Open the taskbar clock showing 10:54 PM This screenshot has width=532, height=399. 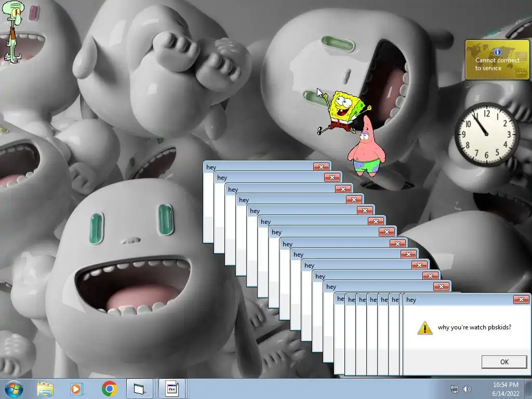pyautogui.click(x=506, y=389)
